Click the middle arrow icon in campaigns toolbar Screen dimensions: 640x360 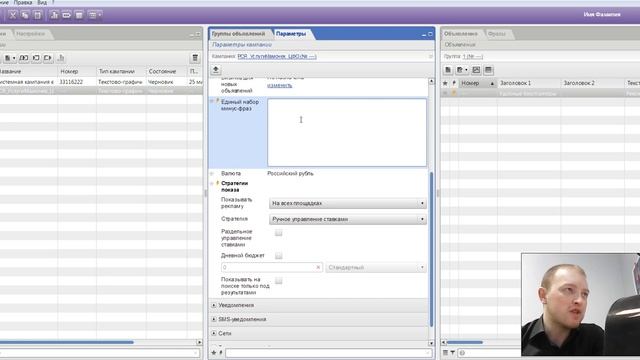point(36,58)
